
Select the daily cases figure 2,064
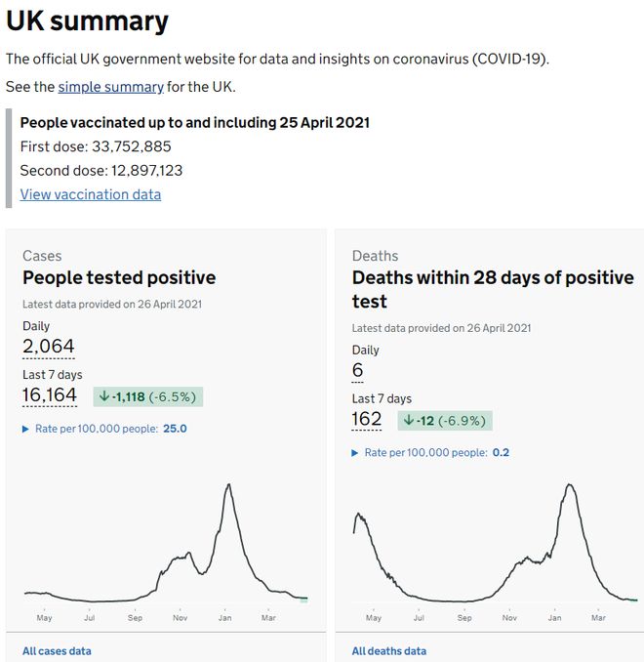click(48, 346)
